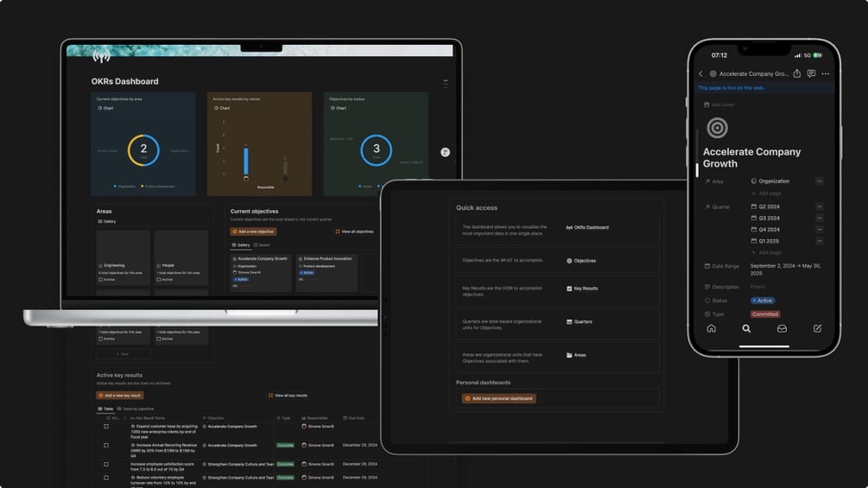This screenshot has height=488, width=868.
Task: Click the phone page scroll indicator
Action: pos(697,170)
